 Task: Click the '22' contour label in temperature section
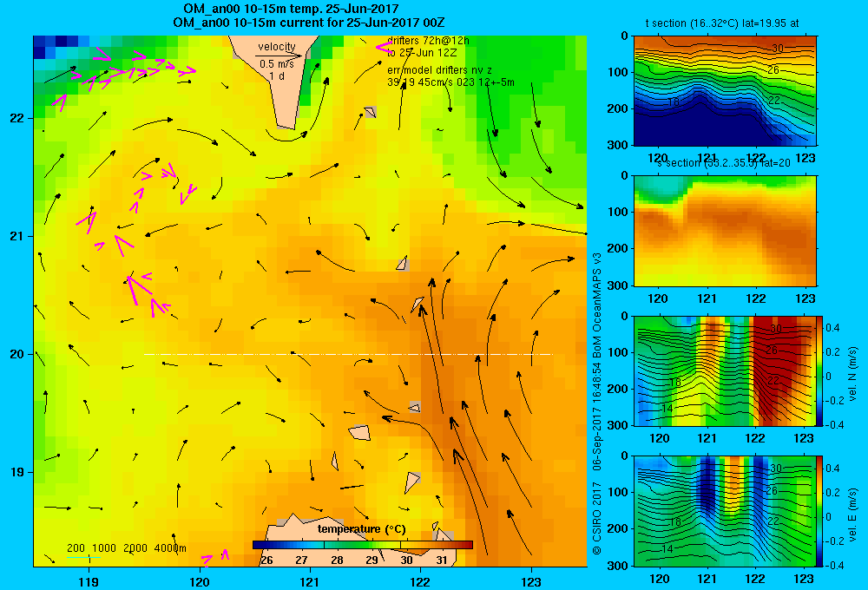(774, 100)
